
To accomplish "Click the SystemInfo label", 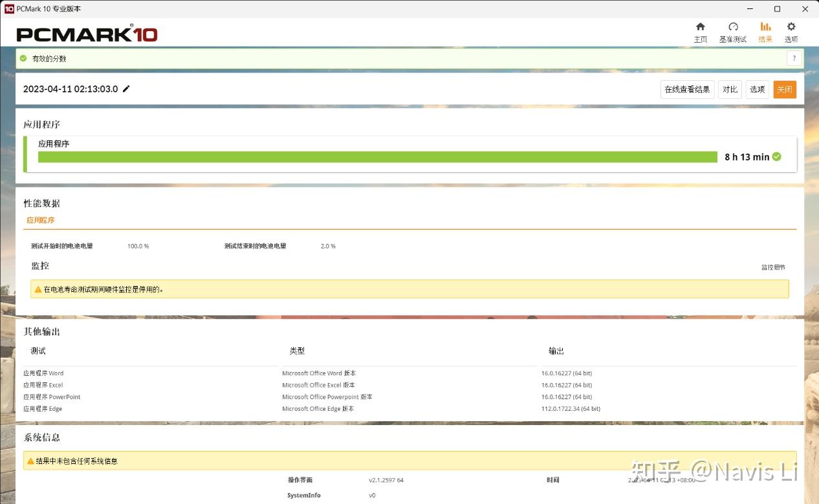I will click(304, 496).
